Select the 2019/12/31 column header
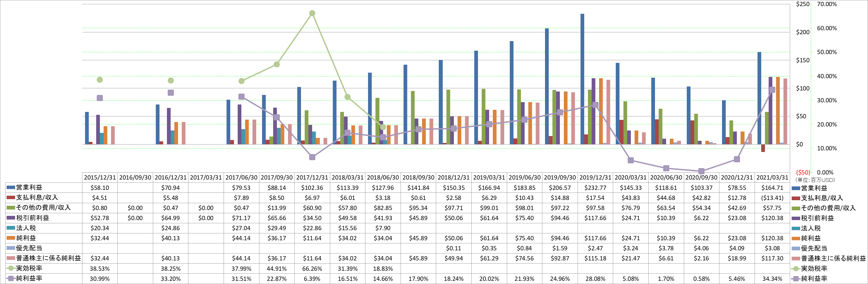The image size is (868, 284). 595,177
